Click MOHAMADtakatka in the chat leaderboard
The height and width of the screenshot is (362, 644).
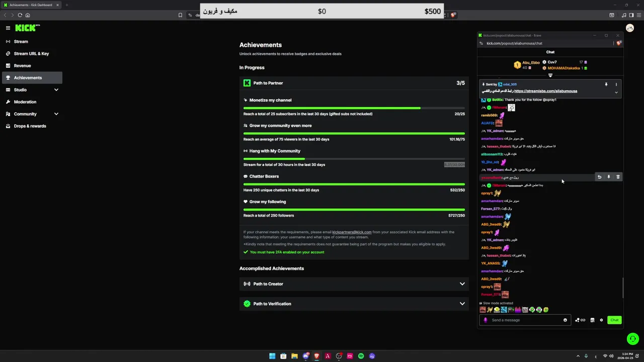pyautogui.click(x=563, y=68)
